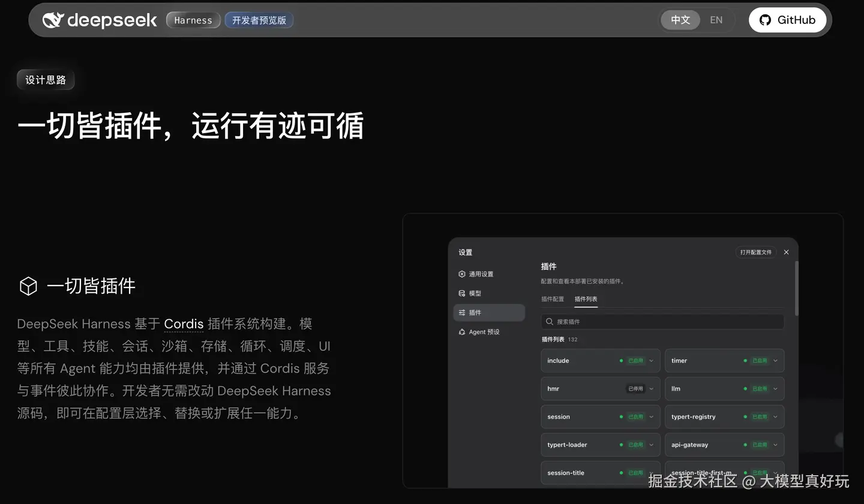
Task: Switch to the 插件列表 tab
Action: point(586,299)
